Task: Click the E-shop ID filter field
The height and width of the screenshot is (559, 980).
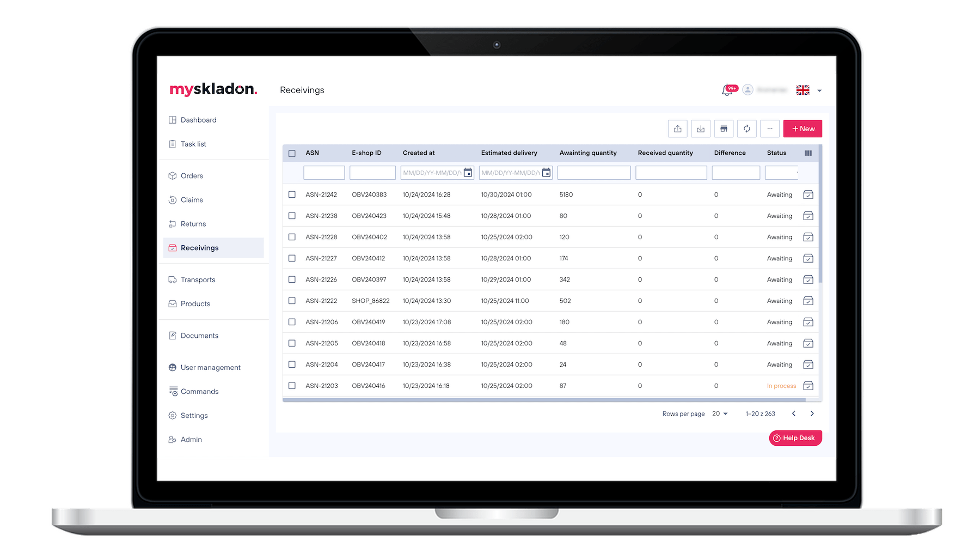Action: click(x=372, y=173)
